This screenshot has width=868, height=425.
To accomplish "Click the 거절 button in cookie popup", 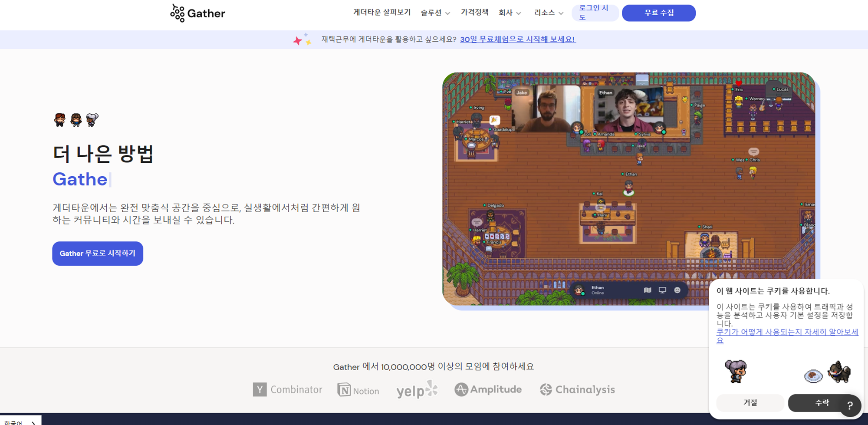I will coord(750,402).
